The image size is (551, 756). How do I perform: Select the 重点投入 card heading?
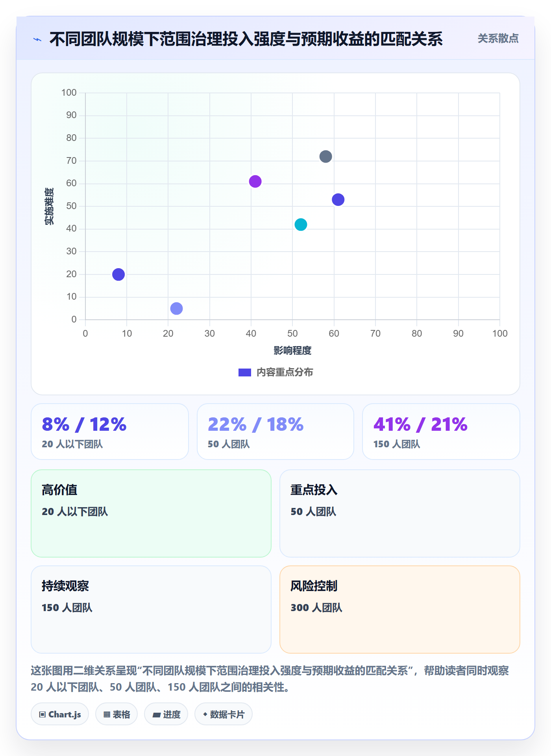pos(314,490)
